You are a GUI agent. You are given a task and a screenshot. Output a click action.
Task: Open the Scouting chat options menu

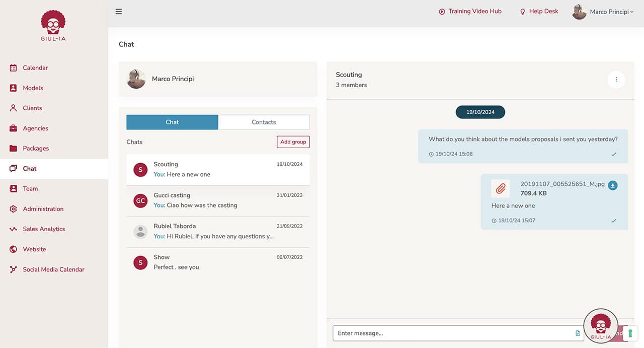[616, 79]
